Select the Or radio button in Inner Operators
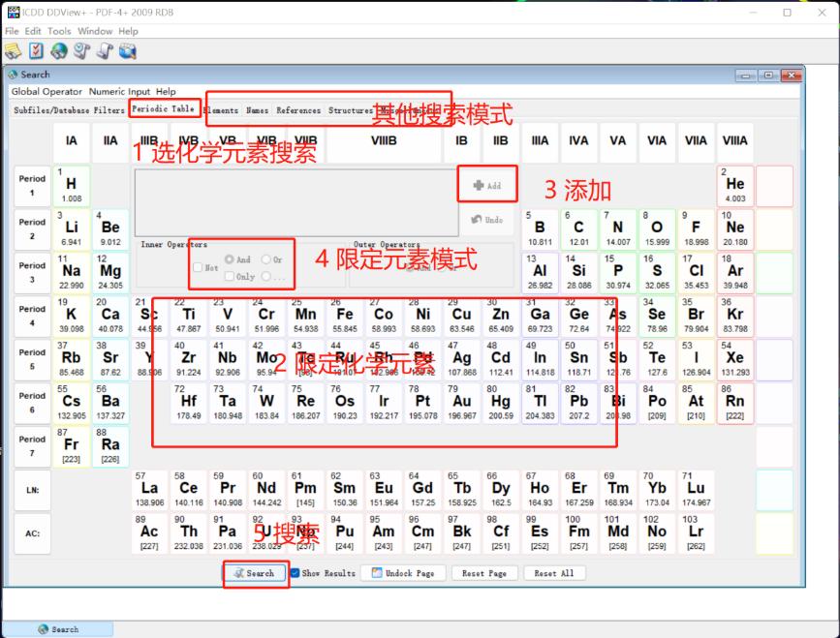The height and width of the screenshot is (638, 840). (268, 259)
